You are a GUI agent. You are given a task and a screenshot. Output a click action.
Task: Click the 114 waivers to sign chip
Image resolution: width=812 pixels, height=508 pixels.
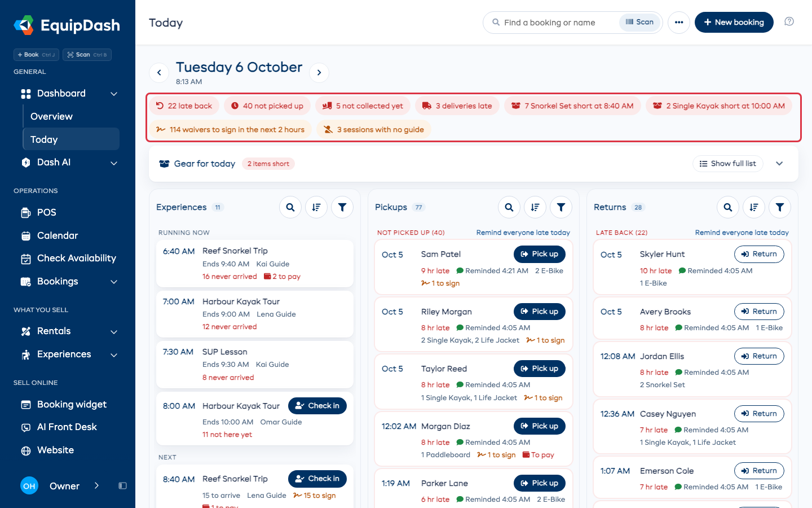point(231,129)
